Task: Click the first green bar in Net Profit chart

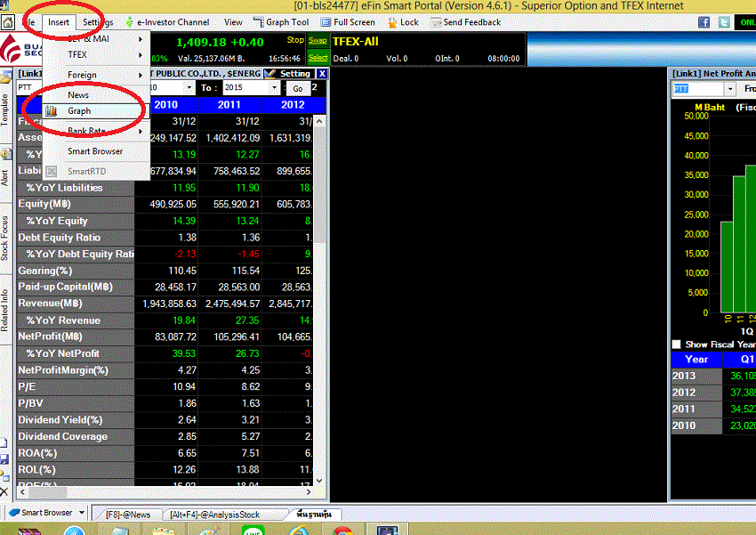Action: pos(727,267)
